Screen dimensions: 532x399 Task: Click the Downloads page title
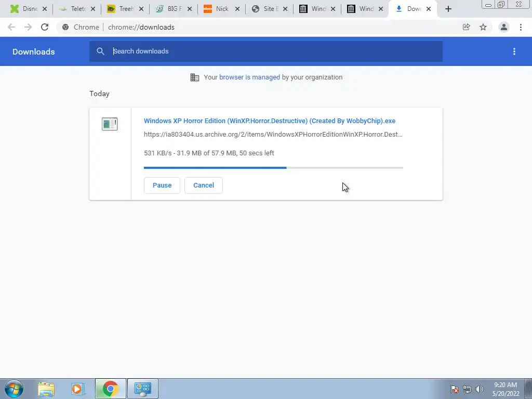pos(34,51)
